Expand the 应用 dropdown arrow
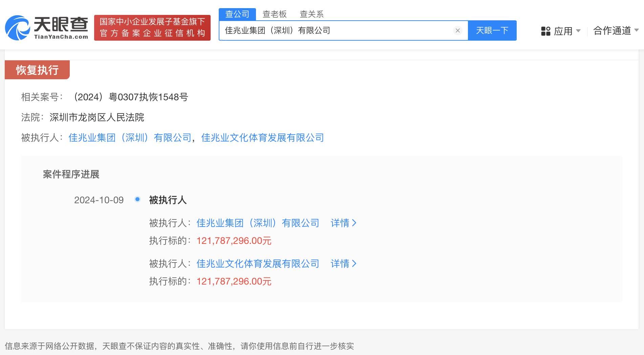The image size is (644, 355). pyautogui.click(x=578, y=31)
